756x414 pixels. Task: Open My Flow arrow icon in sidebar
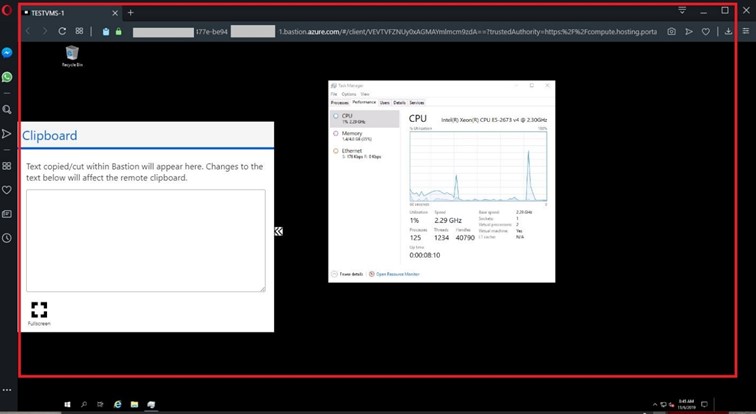point(7,134)
